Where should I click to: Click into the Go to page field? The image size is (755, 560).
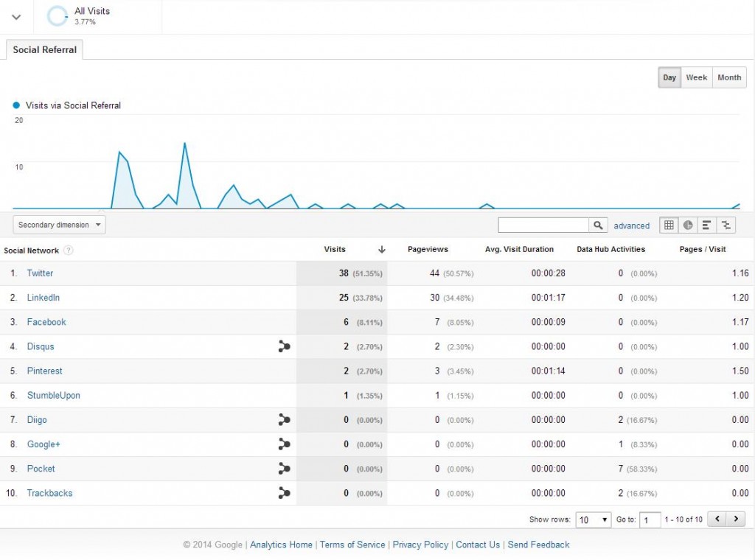pos(650,519)
